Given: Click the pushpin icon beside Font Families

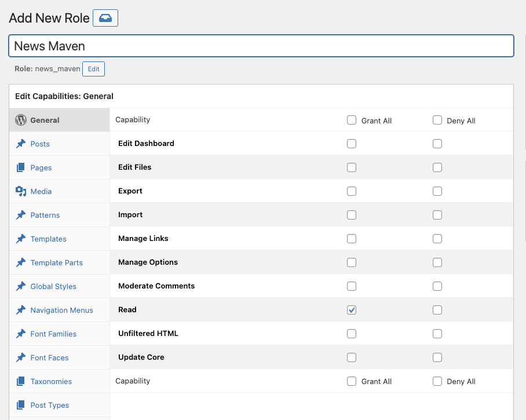Looking at the screenshot, I should point(21,334).
